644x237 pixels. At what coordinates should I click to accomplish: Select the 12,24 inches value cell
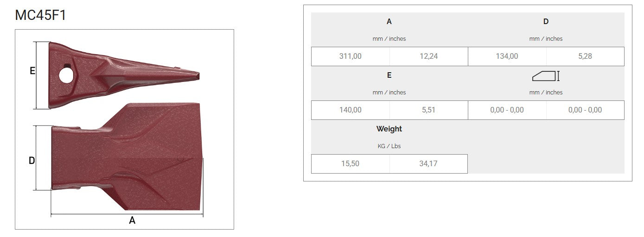pos(428,56)
